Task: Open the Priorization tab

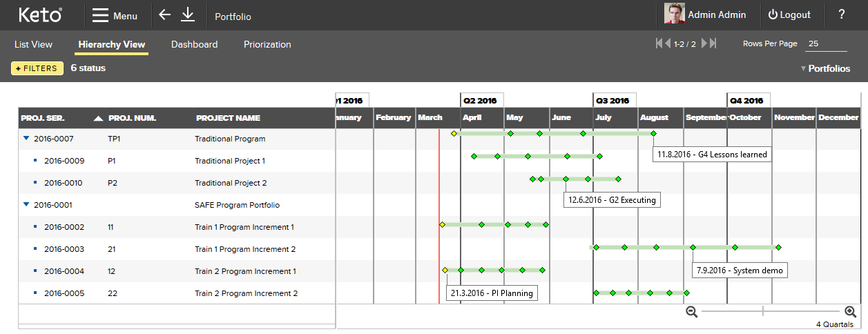Action: [267, 44]
